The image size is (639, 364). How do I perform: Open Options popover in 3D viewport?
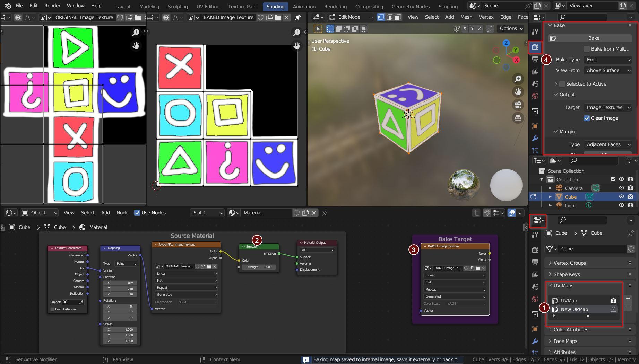[511, 29]
